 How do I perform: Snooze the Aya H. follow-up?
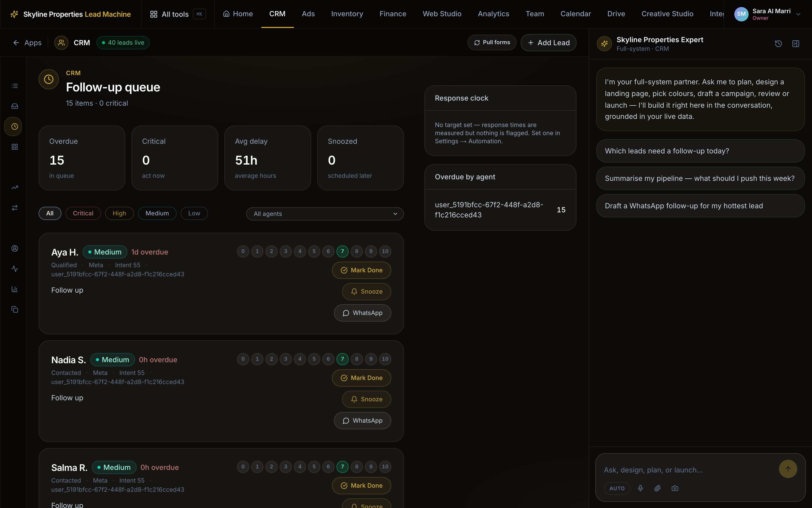[x=367, y=291]
